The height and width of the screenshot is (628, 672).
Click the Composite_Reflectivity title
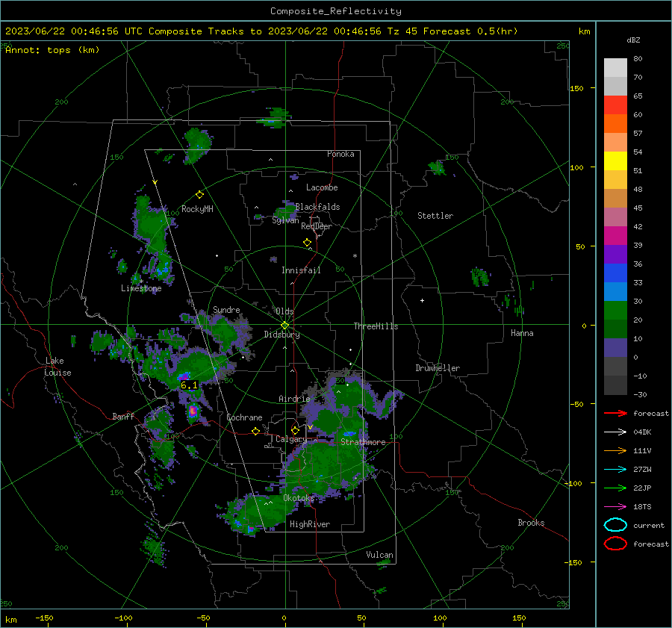click(x=336, y=11)
